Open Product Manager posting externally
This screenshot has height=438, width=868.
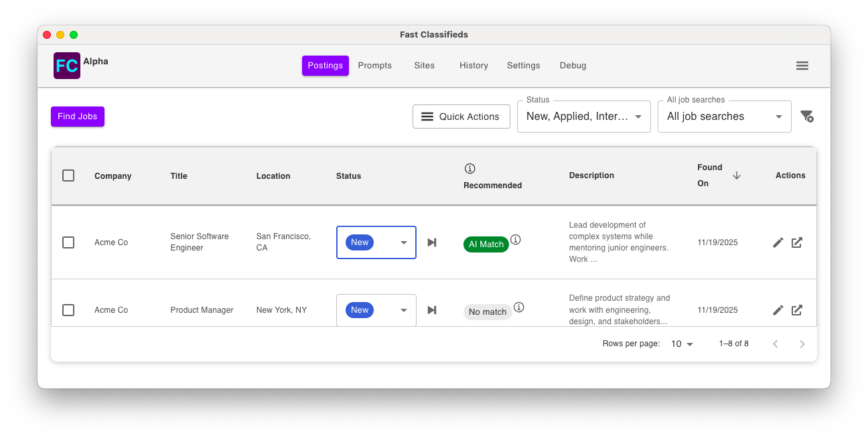(797, 310)
